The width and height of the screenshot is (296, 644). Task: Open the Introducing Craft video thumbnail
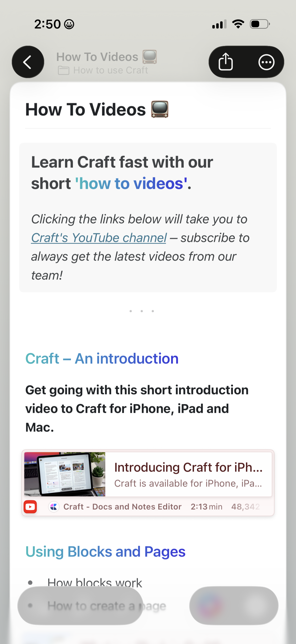point(65,474)
